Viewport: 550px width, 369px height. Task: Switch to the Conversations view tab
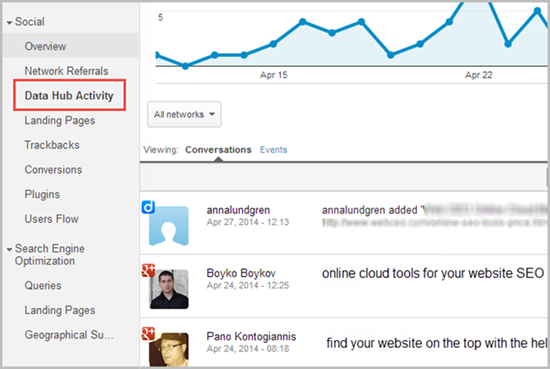(x=218, y=150)
